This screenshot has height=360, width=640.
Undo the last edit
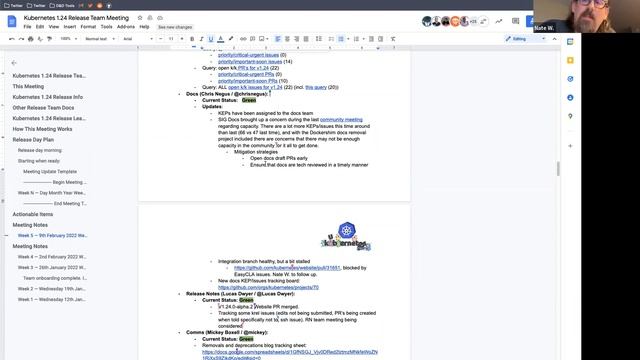pos(12,39)
